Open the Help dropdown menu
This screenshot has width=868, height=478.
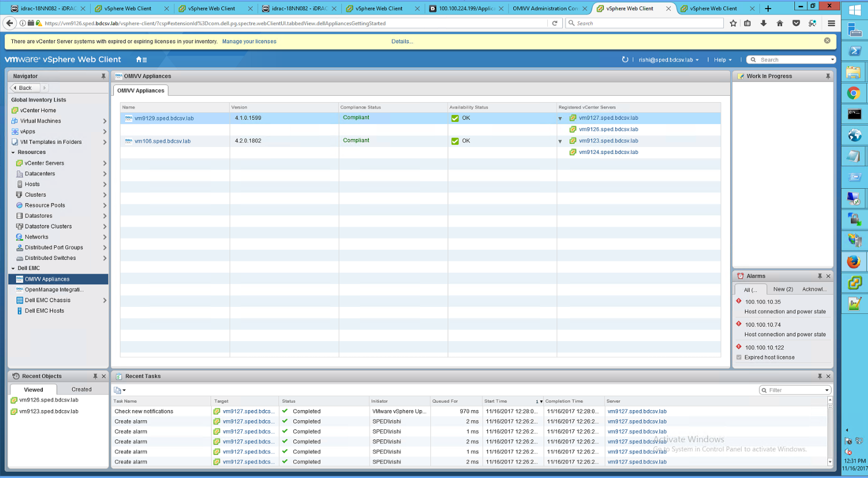pyautogui.click(x=723, y=60)
